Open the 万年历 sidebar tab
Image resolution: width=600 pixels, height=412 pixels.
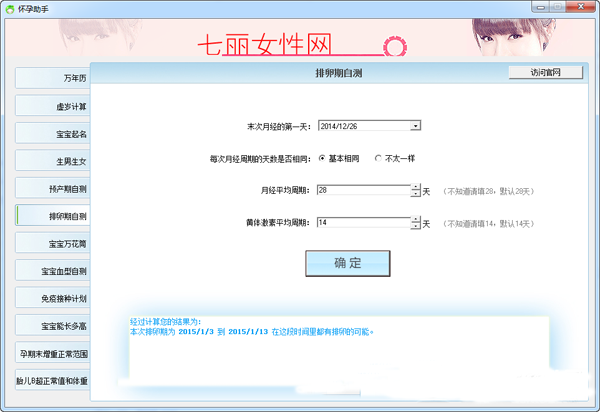pos(53,78)
